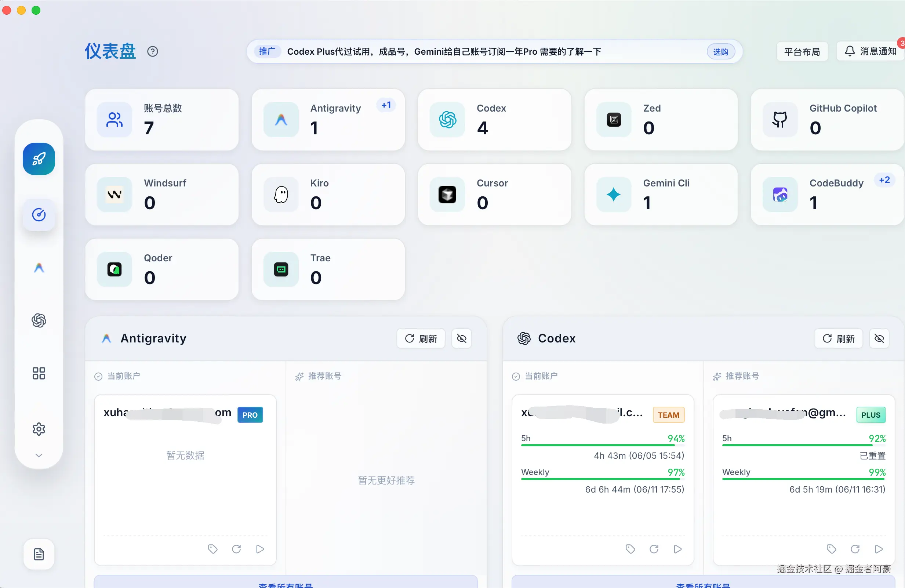Click the 推荐账号 label in Antigravity panel
The height and width of the screenshot is (588, 905).
point(324,376)
